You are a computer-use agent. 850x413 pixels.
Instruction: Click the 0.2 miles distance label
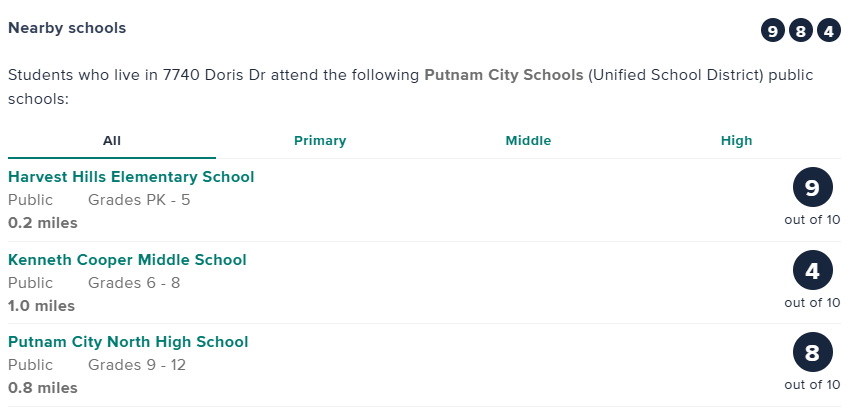click(42, 223)
